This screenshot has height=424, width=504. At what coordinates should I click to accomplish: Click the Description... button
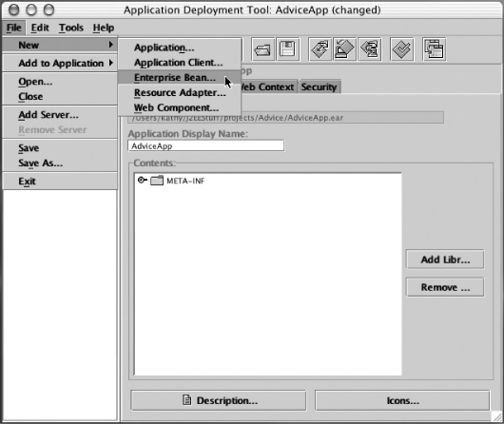[219, 400]
